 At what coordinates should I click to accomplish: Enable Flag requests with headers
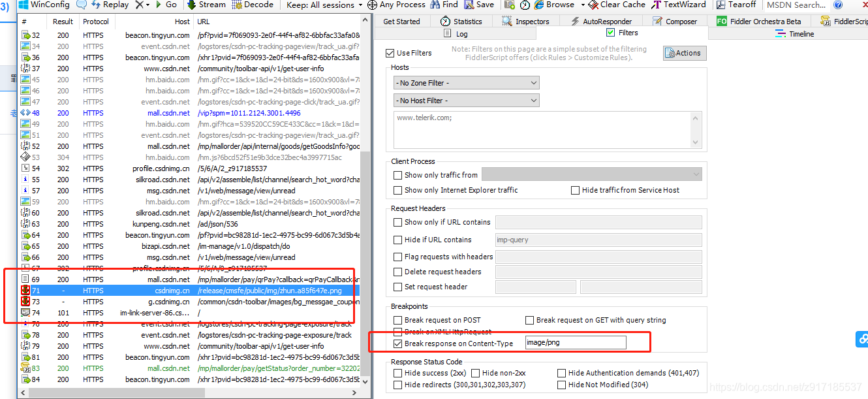pyautogui.click(x=397, y=257)
